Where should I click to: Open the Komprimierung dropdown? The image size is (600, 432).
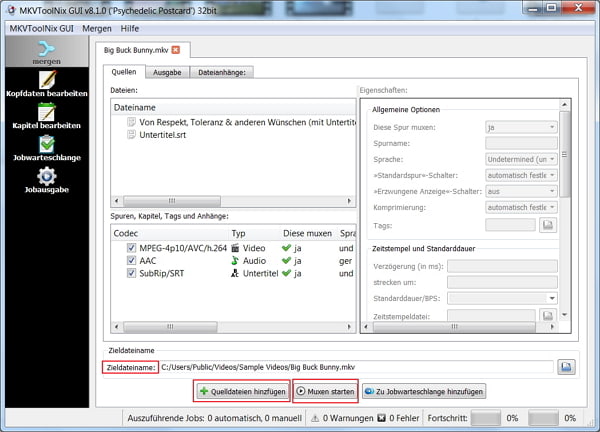[521, 207]
